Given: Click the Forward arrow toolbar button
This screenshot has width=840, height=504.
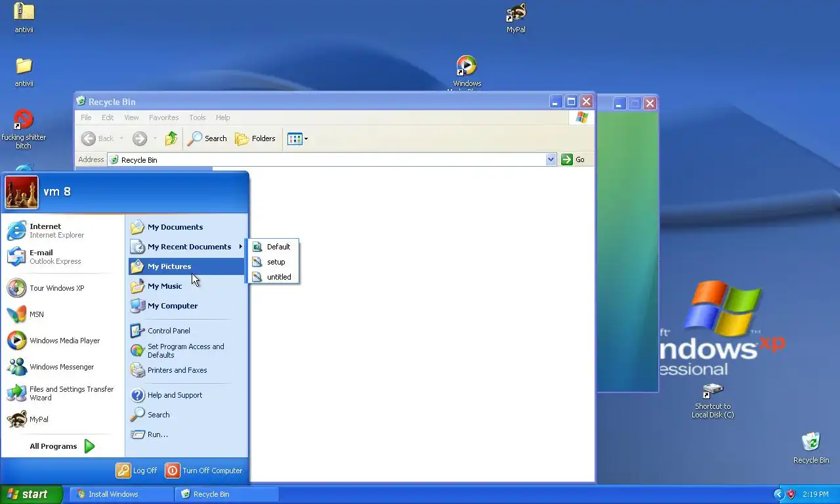Looking at the screenshot, I should 139,138.
